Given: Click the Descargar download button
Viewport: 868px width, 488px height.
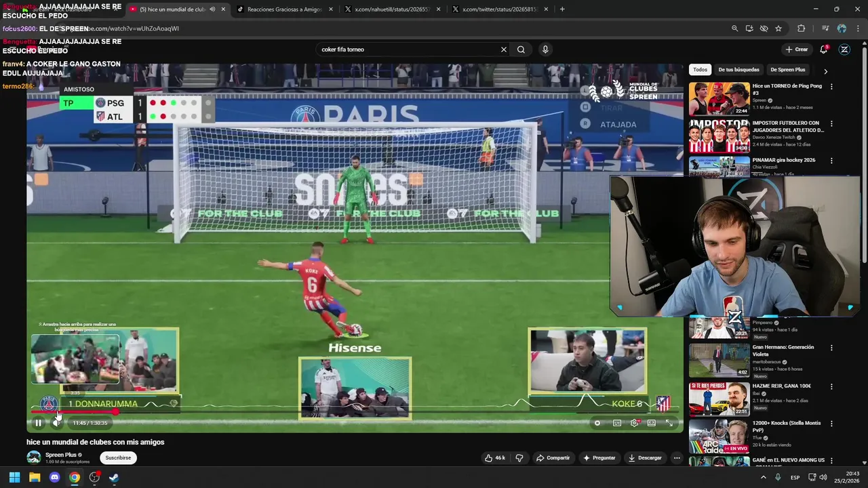Looking at the screenshot, I should 644,458.
